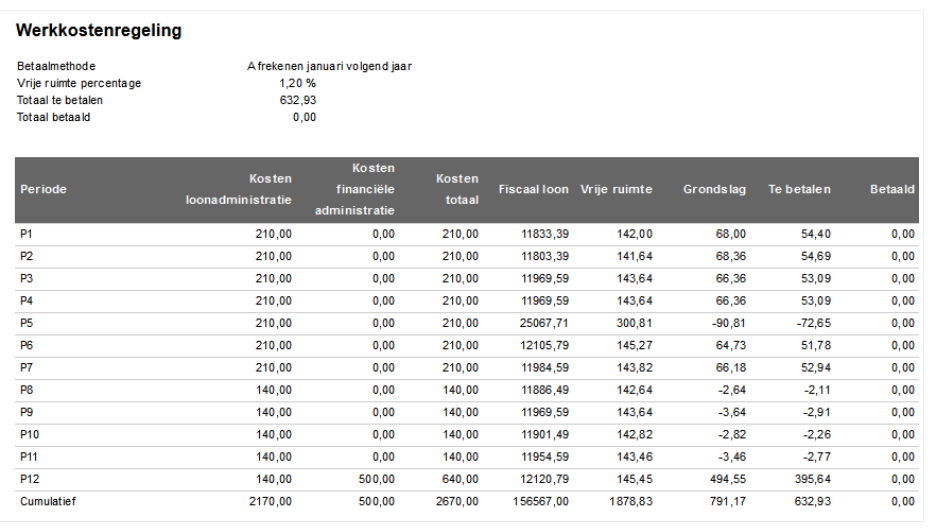The image size is (940, 531).
Task: Select the P5 row label
Action: click(27, 323)
